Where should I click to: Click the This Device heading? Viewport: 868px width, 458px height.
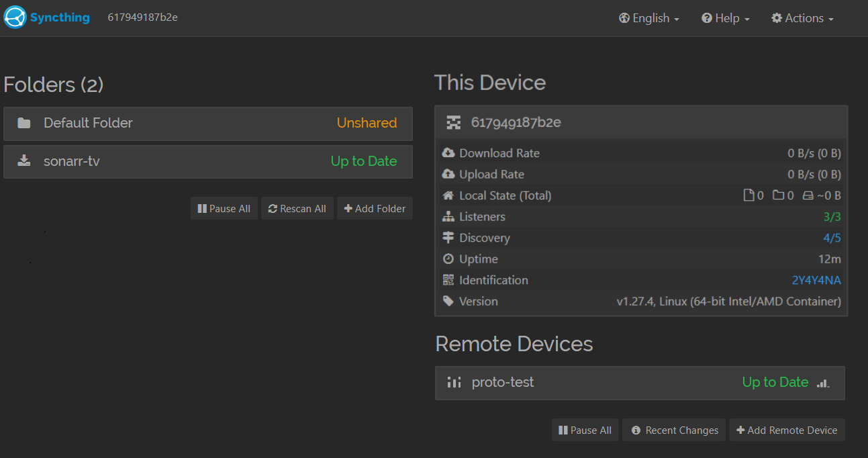pyautogui.click(x=490, y=83)
